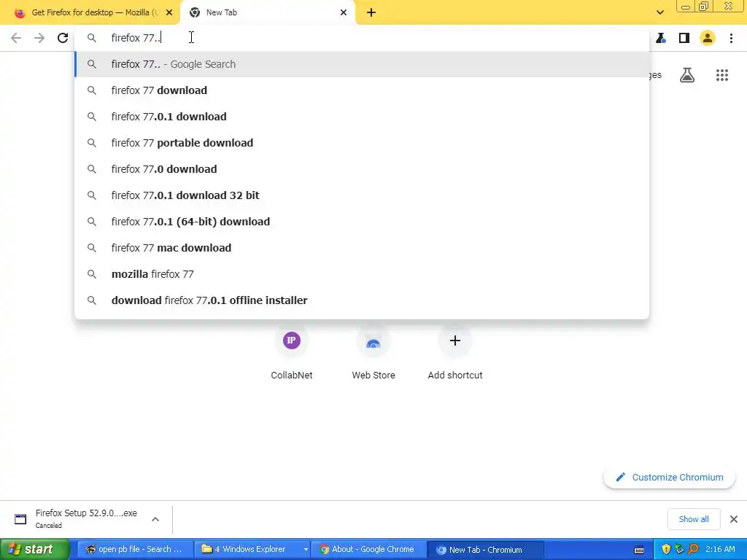Close the New Tab tab

coord(344,12)
